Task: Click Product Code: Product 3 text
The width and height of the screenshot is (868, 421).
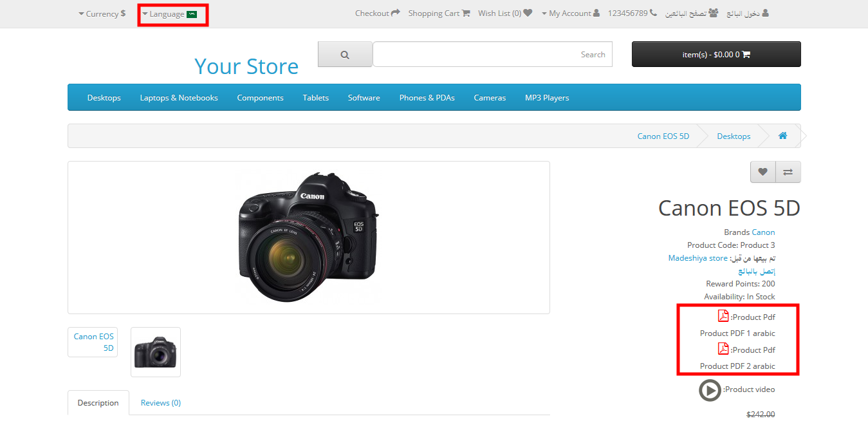Action: [x=731, y=245]
